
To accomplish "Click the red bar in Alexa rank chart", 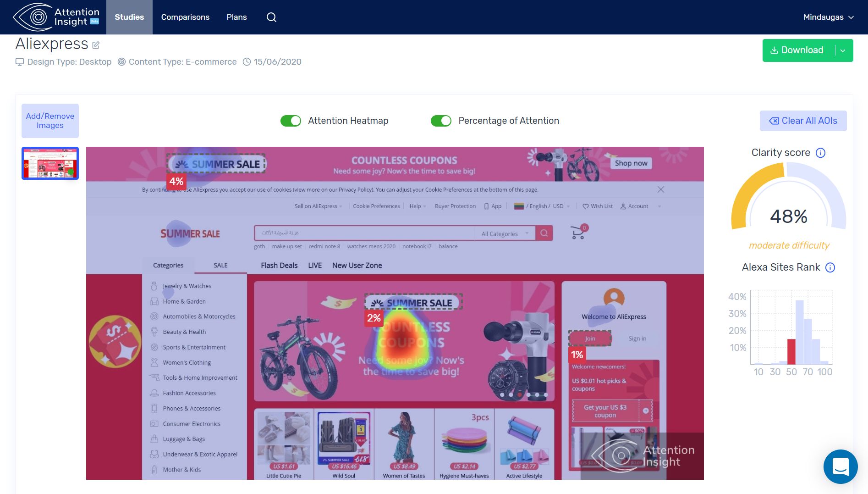I will tap(791, 351).
